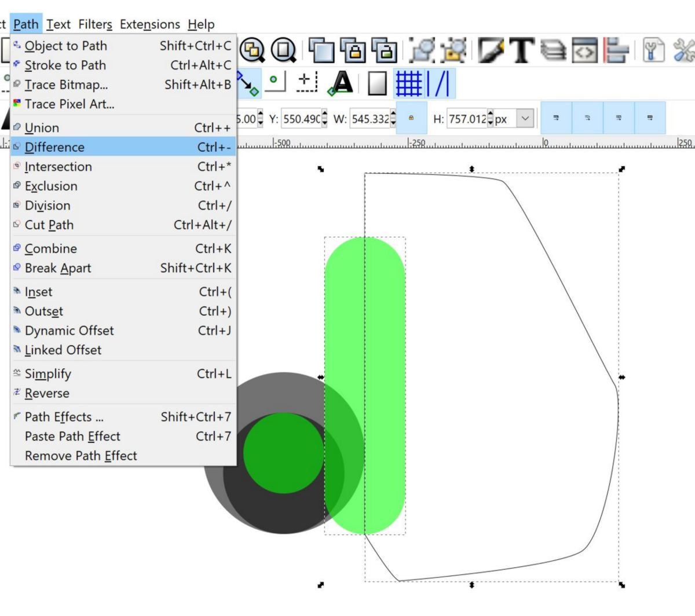Click the H height field
The width and height of the screenshot is (695, 616).
coord(467,119)
